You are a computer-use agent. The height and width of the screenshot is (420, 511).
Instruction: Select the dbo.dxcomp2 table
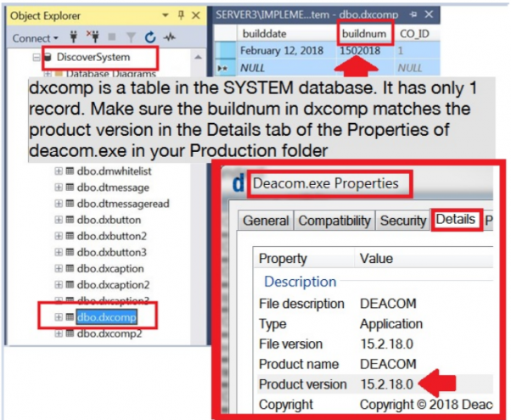point(109,333)
